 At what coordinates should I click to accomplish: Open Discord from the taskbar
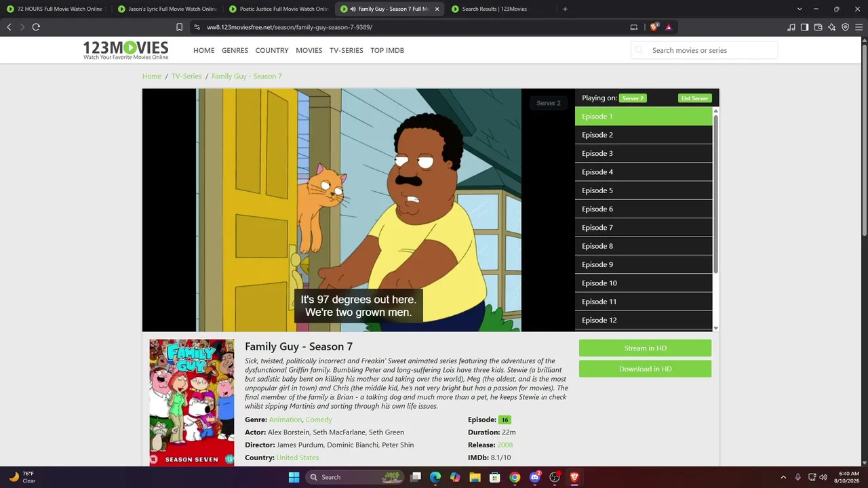point(535,477)
